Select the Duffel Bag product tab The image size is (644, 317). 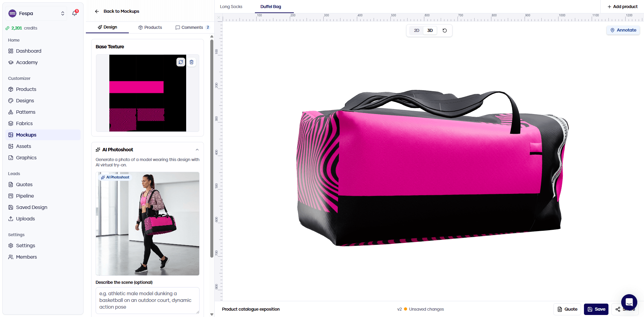271,7
